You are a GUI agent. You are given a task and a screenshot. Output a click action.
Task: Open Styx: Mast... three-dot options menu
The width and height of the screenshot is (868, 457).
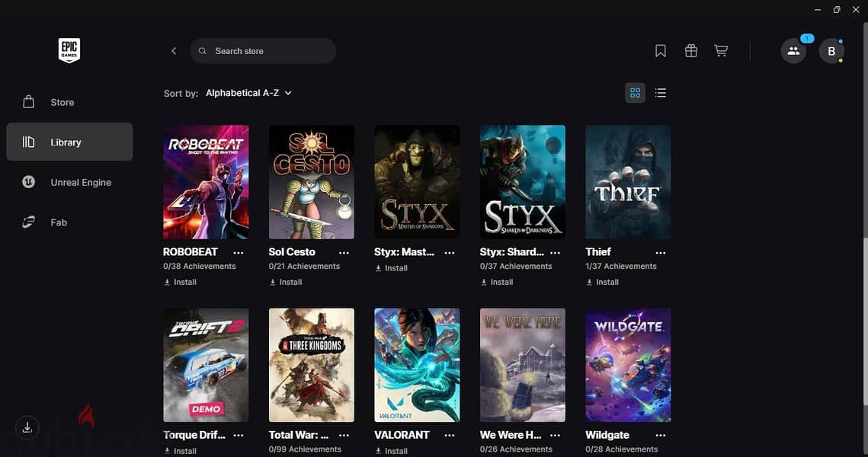coord(450,252)
